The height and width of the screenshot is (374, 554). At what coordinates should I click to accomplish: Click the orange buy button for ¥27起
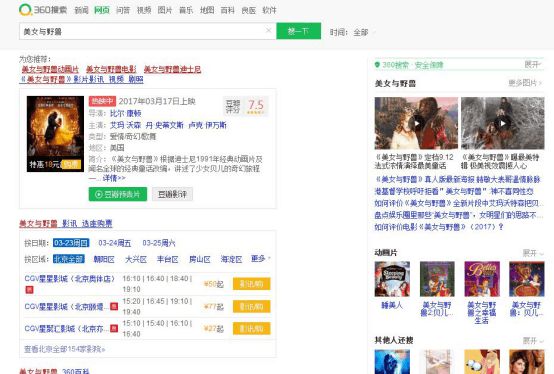(252, 329)
